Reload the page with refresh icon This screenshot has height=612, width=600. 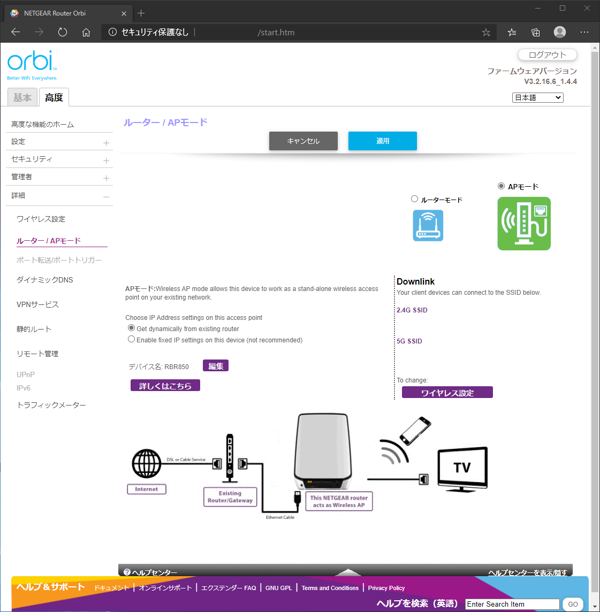(62, 32)
